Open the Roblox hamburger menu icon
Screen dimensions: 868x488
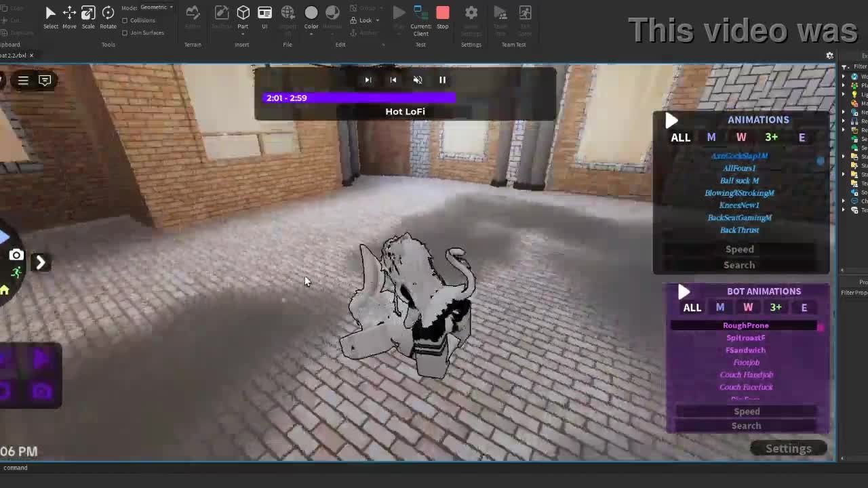click(x=23, y=81)
